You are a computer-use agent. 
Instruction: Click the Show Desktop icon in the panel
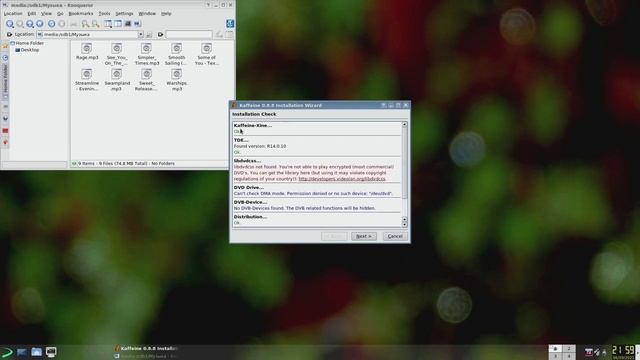22,352
